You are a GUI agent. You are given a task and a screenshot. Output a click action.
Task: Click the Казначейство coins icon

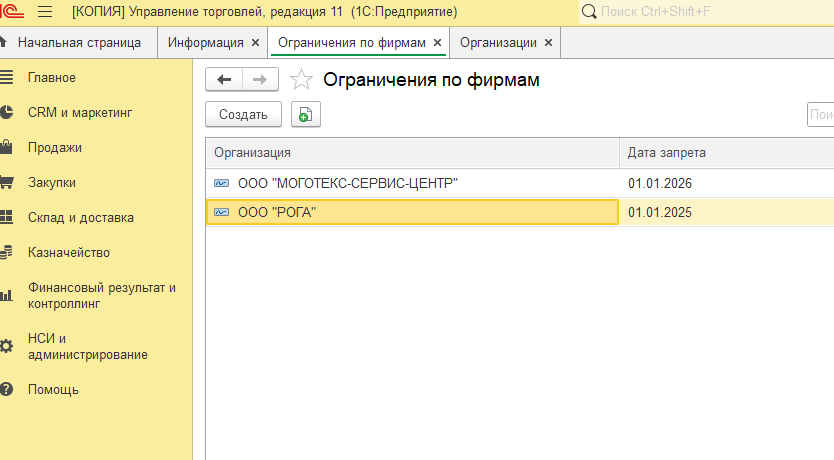[6, 253]
